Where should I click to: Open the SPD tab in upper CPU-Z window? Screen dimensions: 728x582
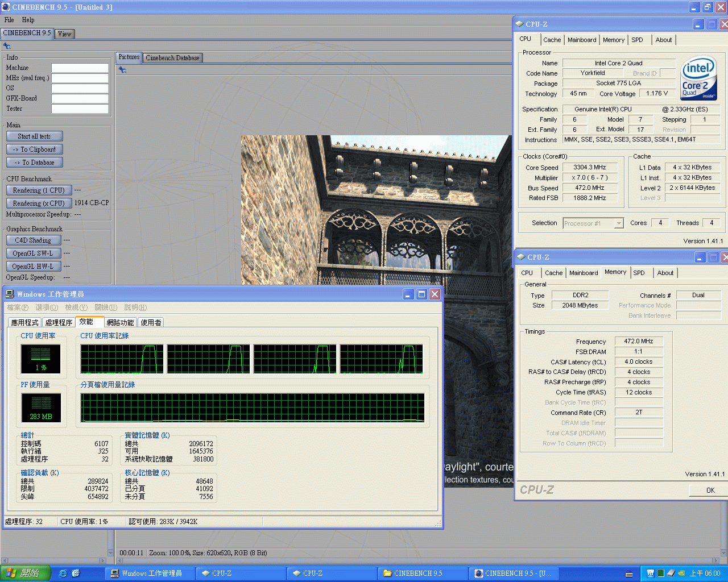pyautogui.click(x=638, y=40)
